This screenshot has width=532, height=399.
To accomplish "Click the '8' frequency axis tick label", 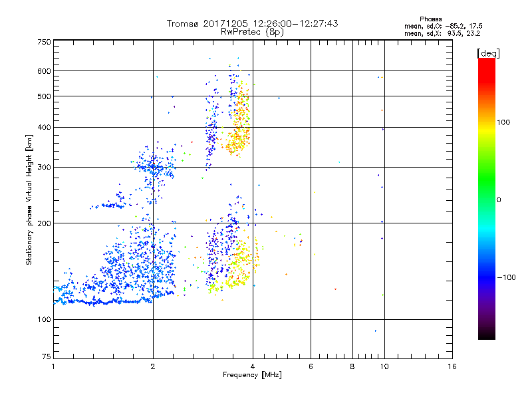I will click(352, 366).
